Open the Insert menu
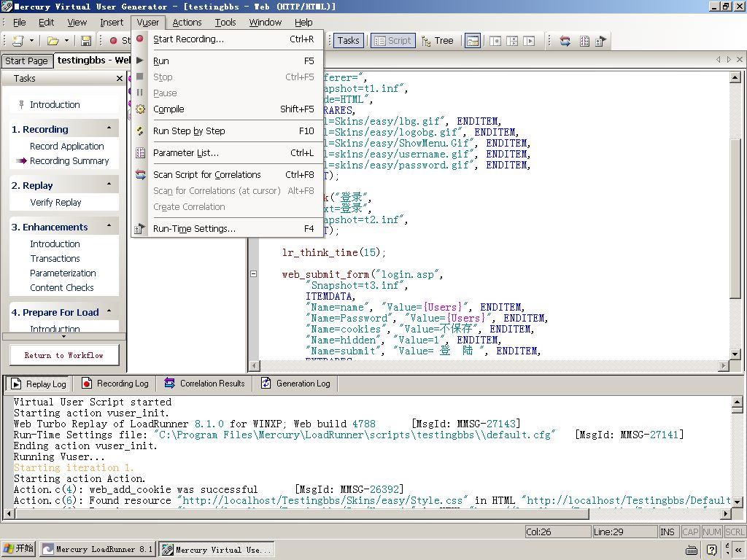The height and width of the screenshot is (560, 747). [112, 23]
